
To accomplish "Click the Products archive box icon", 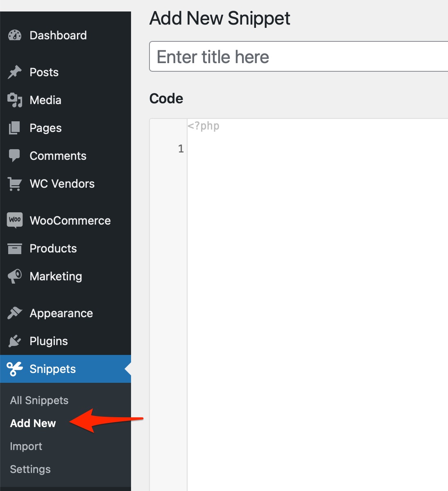I will (15, 249).
